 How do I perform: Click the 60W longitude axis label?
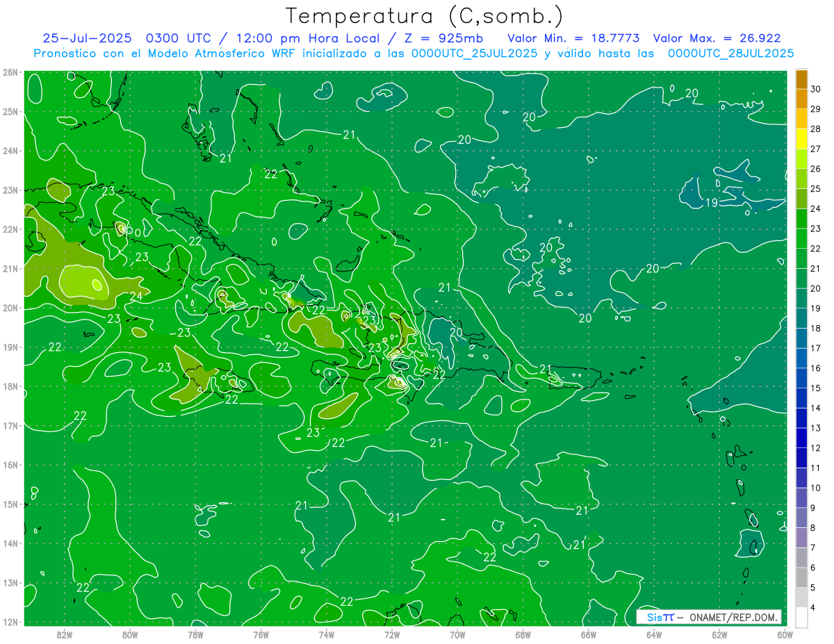(x=785, y=634)
